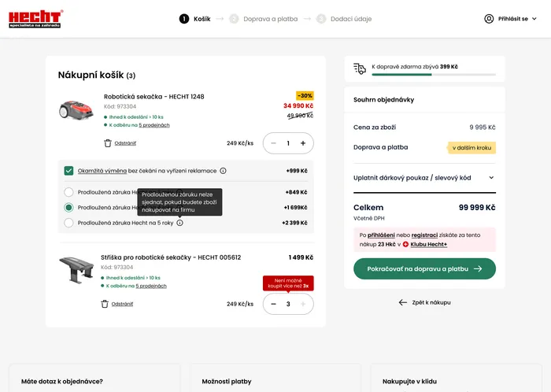Open Stříška pro robotické sekačky title
Image resolution: width=551 pixels, height=392 pixels.
[x=171, y=257]
